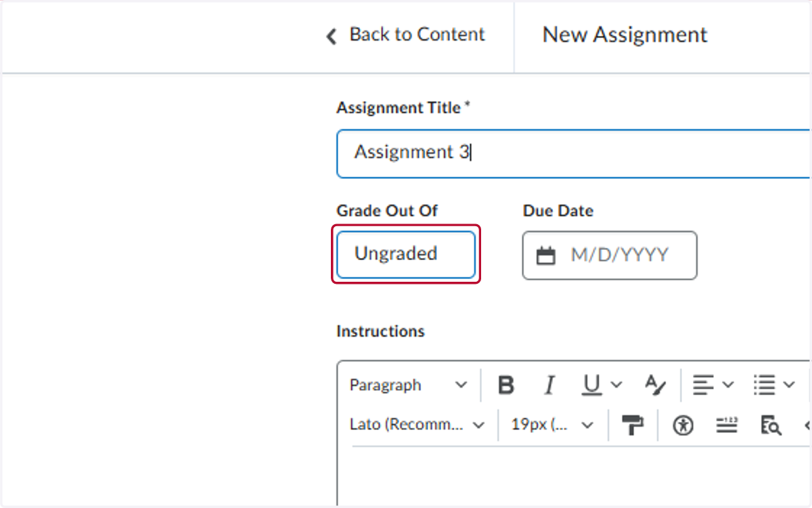Open the preview icon with magnifier
This screenshot has height=508, width=812.
(771, 425)
